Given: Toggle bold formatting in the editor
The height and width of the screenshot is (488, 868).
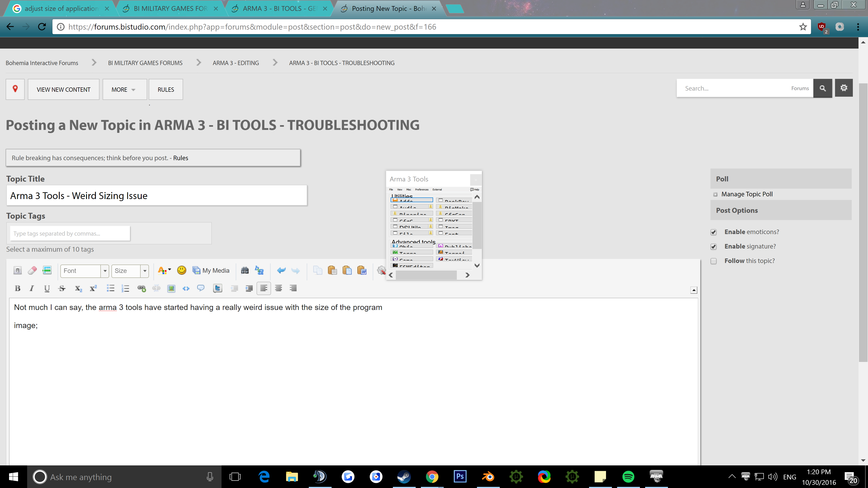Looking at the screenshot, I should 18,288.
